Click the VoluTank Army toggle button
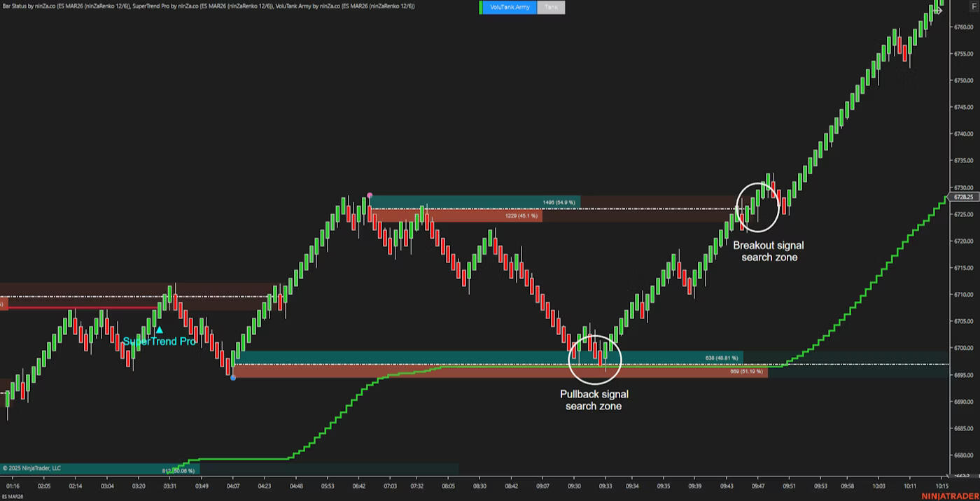Image resolution: width=980 pixels, height=501 pixels. (510, 8)
